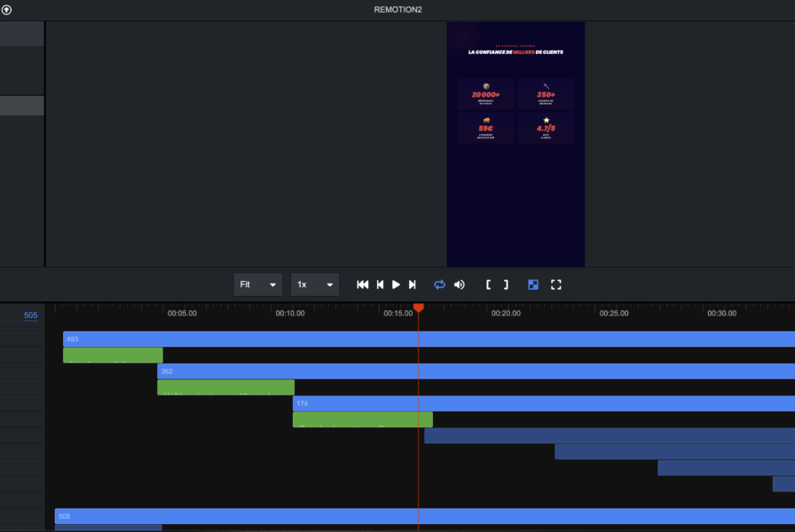This screenshot has width=795, height=532.
Task: Mute the preview audio
Action: pos(460,285)
